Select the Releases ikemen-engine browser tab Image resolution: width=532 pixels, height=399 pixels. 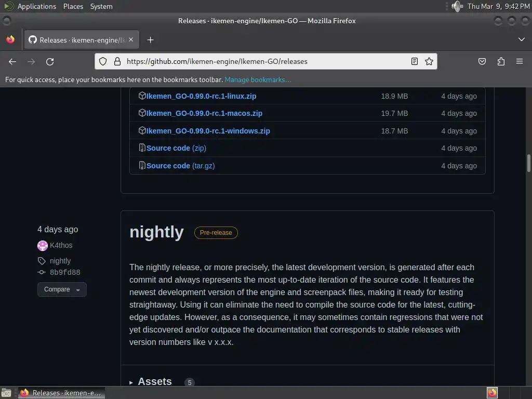(82, 40)
